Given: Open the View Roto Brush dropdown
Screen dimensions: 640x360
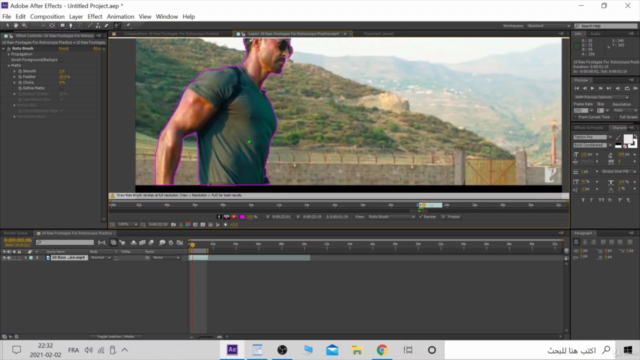Looking at the screenshot, I should click(x=391, y=217).
